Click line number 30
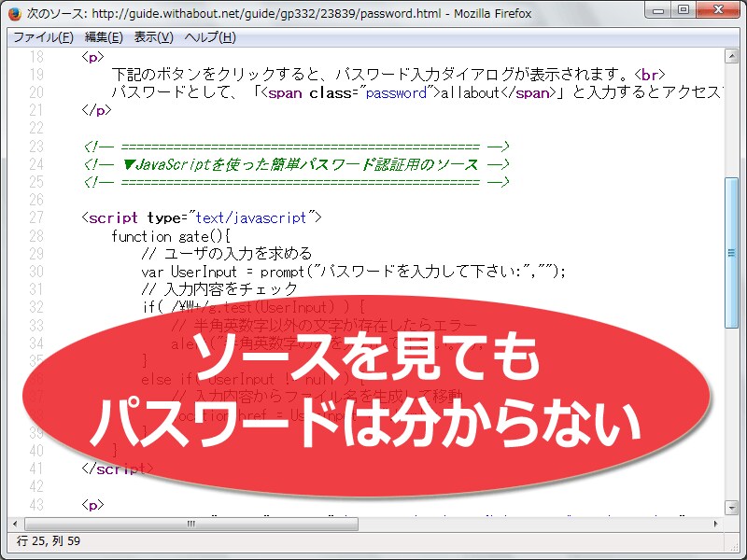Screen dimensions: 747x560 [x=36, y=272]
